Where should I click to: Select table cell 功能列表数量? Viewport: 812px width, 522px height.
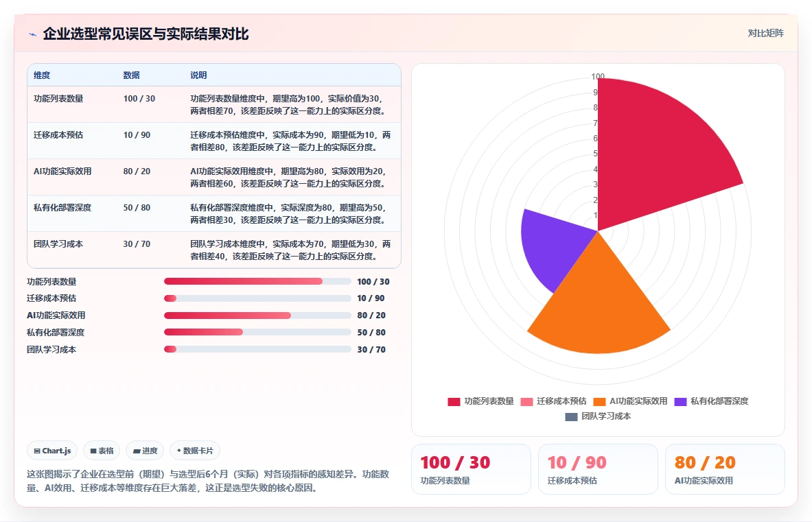click(x=58, y=98)
